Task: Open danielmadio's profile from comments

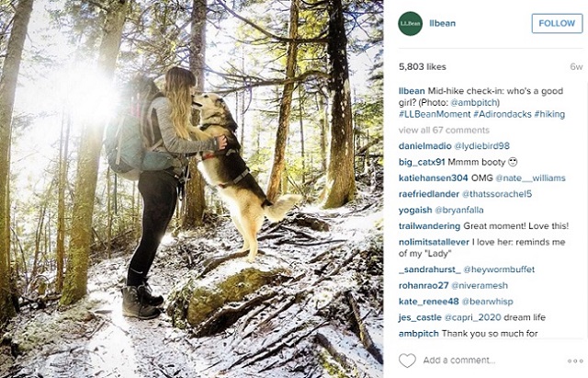Action: click(x=423, y=145)
